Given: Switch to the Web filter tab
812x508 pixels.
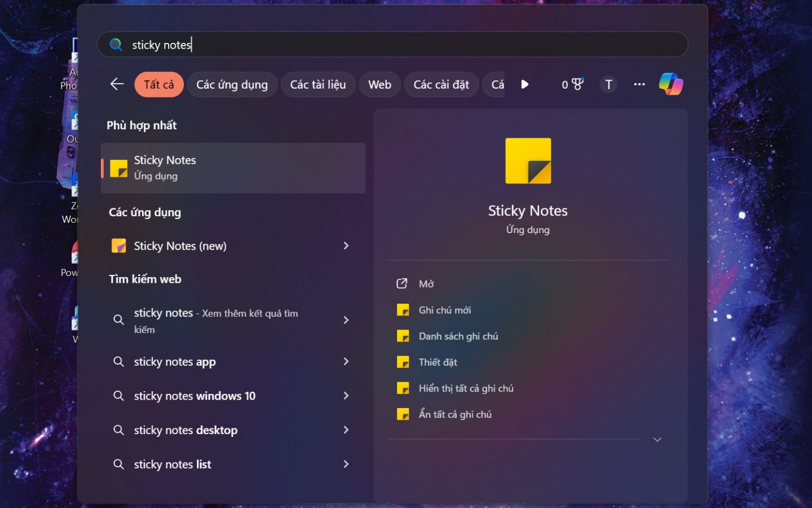Looking at the screenshot, I should point(379,85).
